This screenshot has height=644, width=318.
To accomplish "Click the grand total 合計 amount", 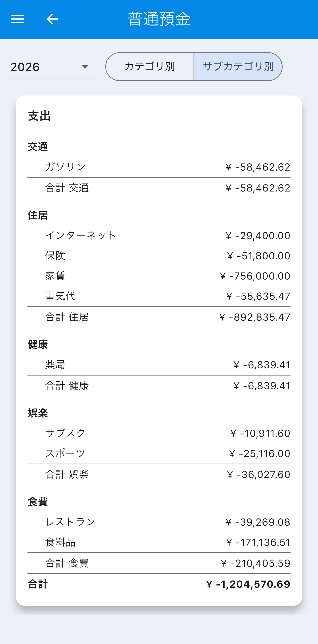I will [248, 584].
